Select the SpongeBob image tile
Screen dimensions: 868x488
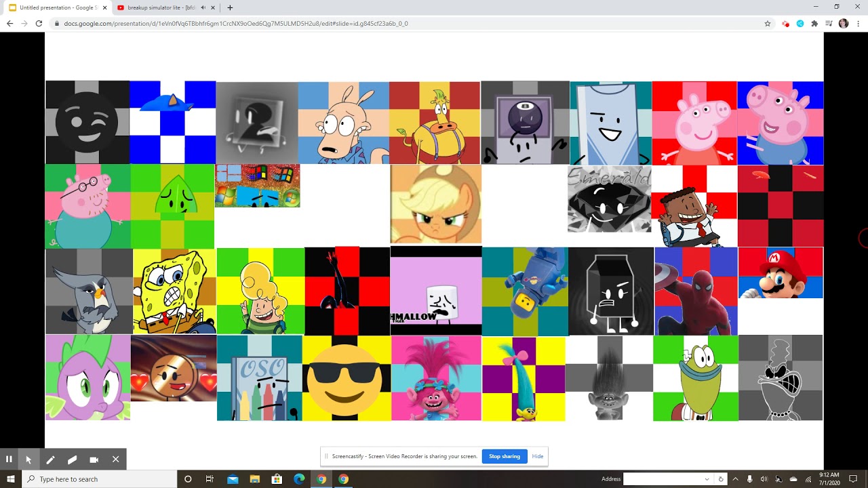click(x=174, y=291)
